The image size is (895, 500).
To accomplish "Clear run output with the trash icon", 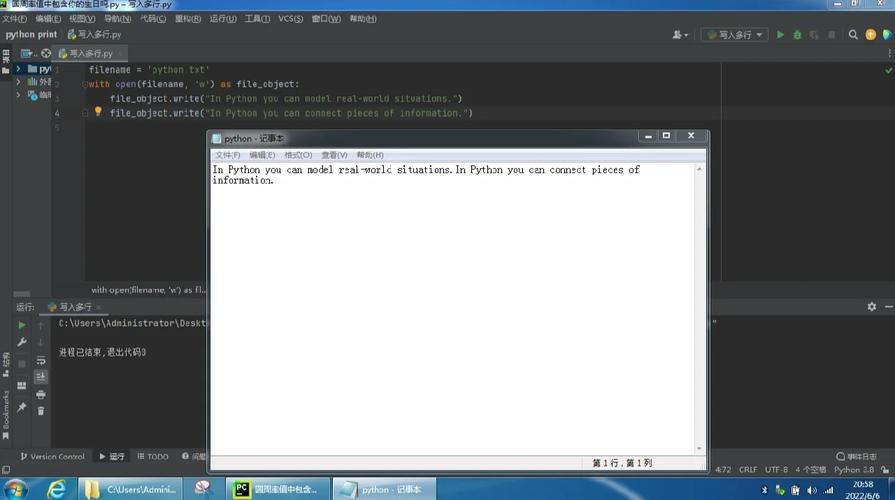I will pyautogui.click(x=41, y=410).
